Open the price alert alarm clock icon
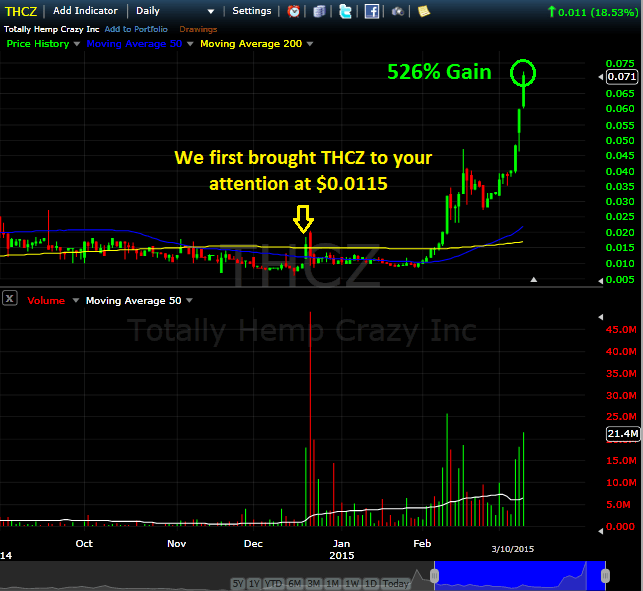Image resolution: width=643 pixels, height=591 pixels. 293,11
